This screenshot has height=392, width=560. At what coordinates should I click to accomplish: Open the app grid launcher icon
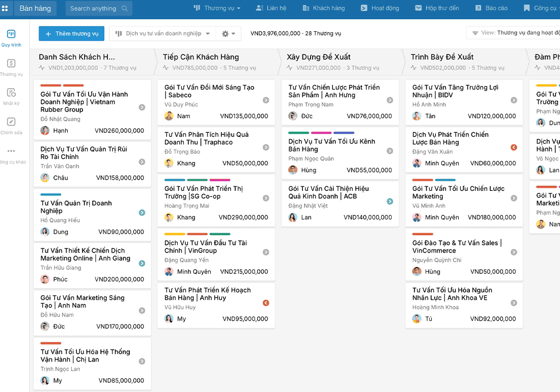[5, 8]
